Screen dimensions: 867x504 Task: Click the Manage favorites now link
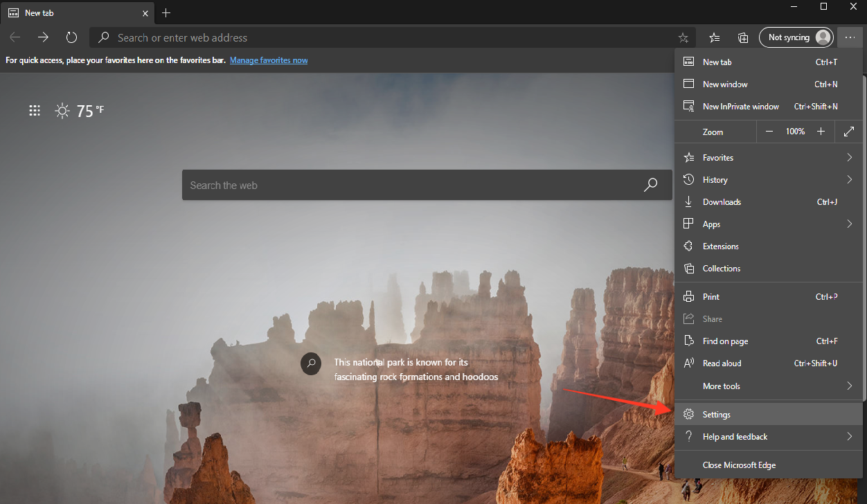(268, 60)
